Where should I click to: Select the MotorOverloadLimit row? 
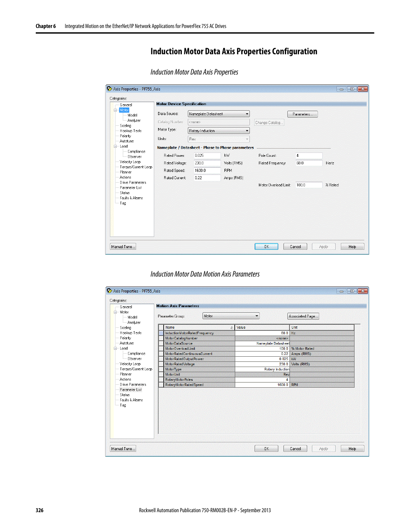pyautogui.click(x=256, y=348)
